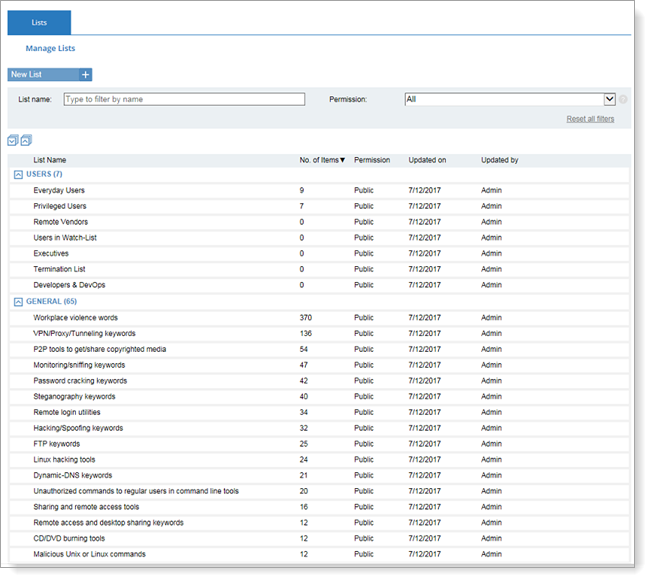Click the collapse all groups icon
653x586 pixels.
point(26,141)
